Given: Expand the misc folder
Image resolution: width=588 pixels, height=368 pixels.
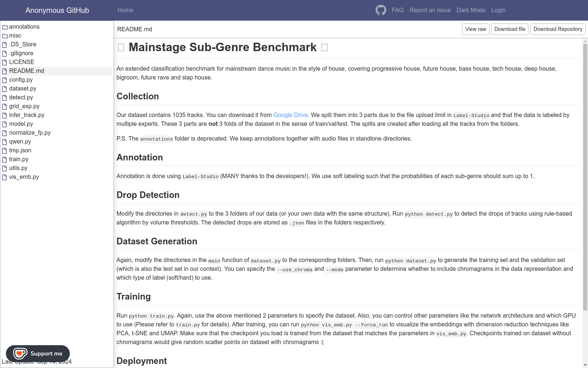Looking at the screenshot, I should [x=15, y=36].
